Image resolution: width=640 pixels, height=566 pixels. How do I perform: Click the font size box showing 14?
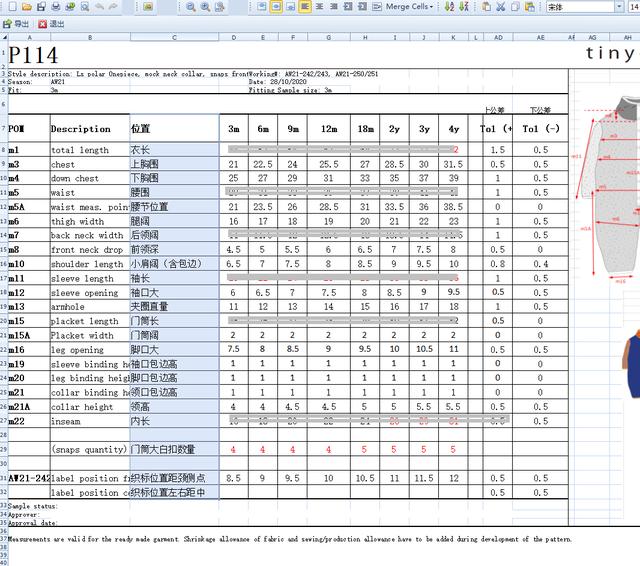coord(634,7)
